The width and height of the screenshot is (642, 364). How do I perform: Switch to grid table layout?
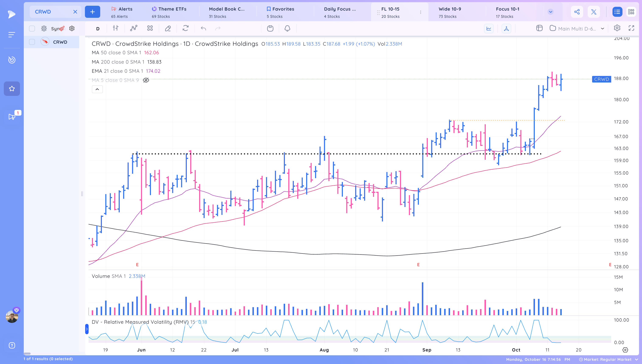tap(631, 12)
